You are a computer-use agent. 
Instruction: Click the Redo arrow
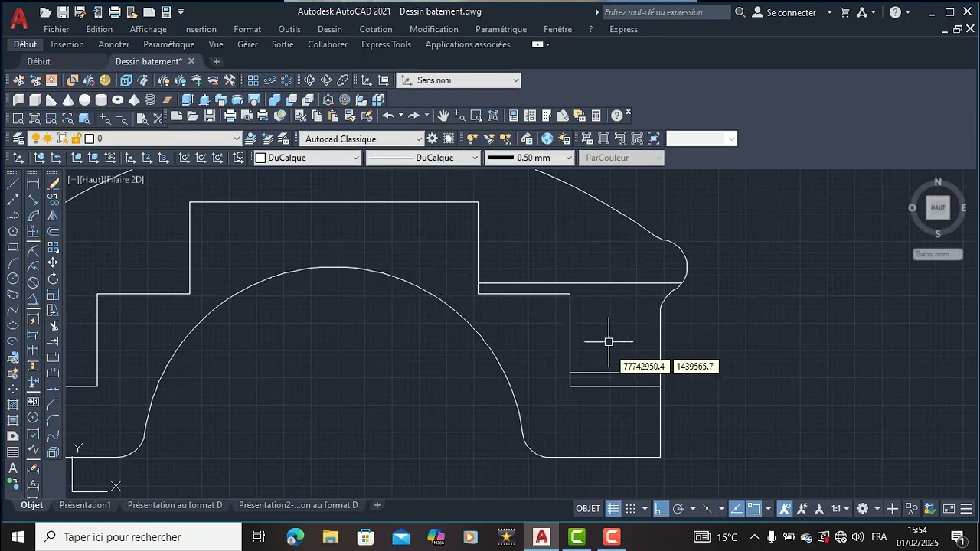(413, 116)
